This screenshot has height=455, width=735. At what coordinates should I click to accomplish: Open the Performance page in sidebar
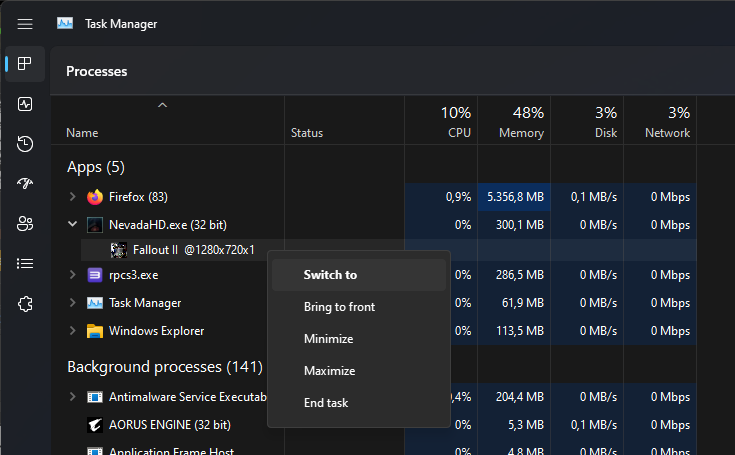click(25, 104)
